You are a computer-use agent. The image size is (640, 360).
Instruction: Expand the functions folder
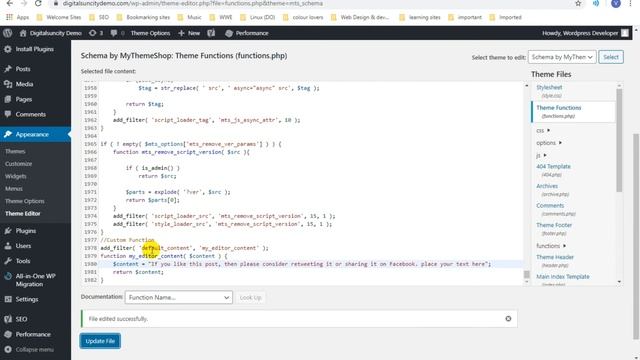tap(551, 246)
